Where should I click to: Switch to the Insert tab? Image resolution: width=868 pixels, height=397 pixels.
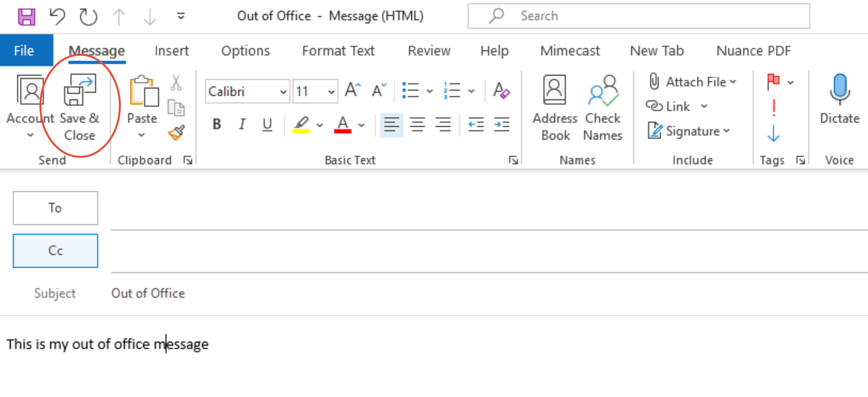[172, 51]
